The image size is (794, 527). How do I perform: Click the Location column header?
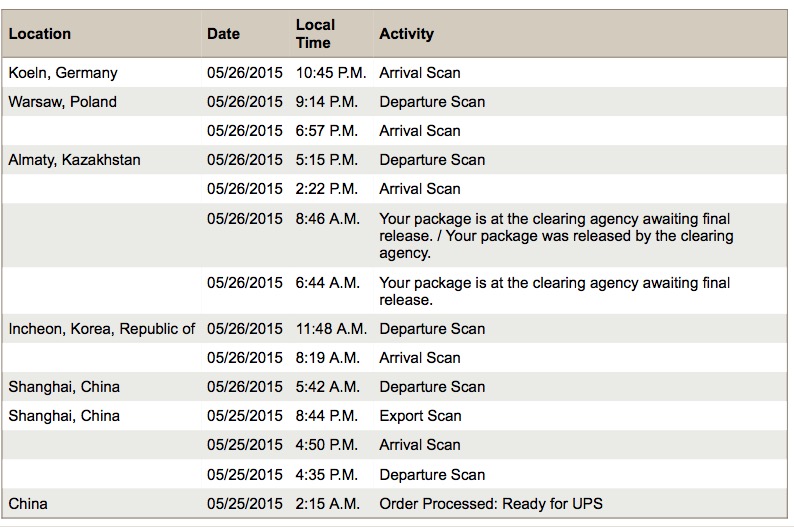[x=39, y=34]
